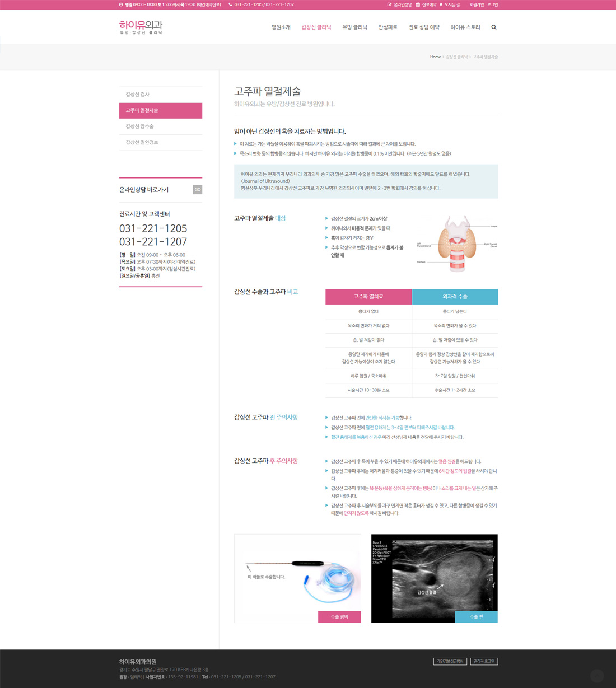Click the 3~7일 입원 / 전신마취 cell

click(455, 376)
